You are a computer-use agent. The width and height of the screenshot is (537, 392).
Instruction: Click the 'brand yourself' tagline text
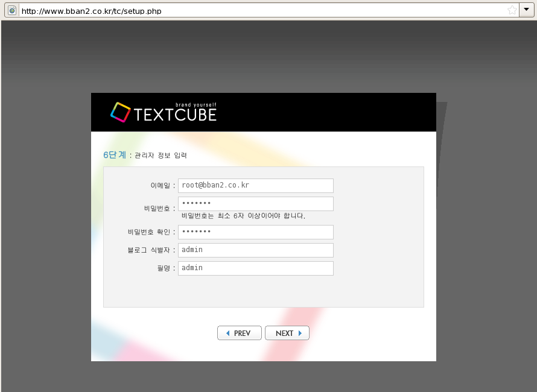(196, 105)
